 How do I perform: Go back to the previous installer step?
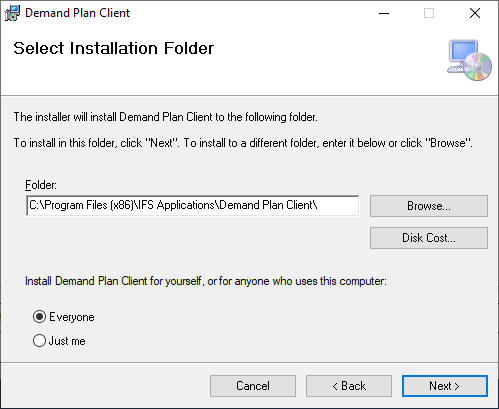(349, 386)
